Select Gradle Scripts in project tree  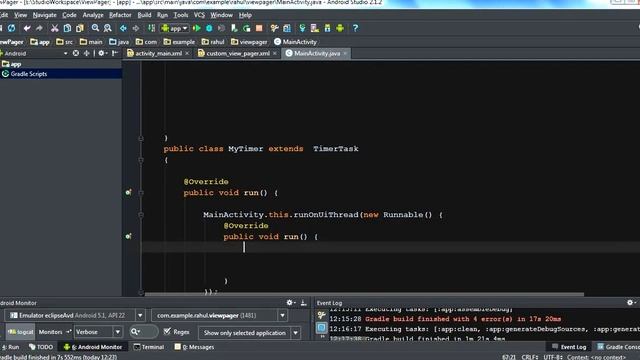[x=61, y=74]
